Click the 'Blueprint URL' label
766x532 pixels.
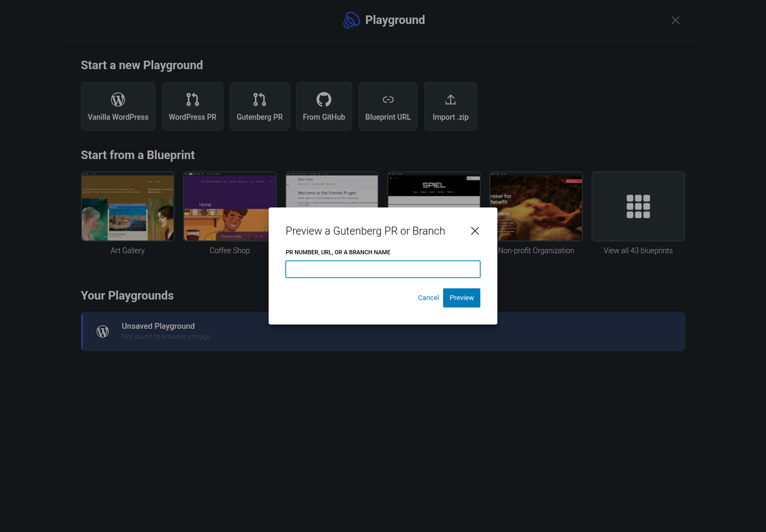pos(388,117)
